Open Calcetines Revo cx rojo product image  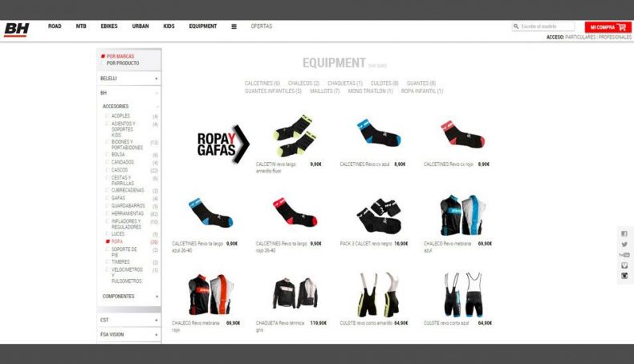tap(462, 135)
